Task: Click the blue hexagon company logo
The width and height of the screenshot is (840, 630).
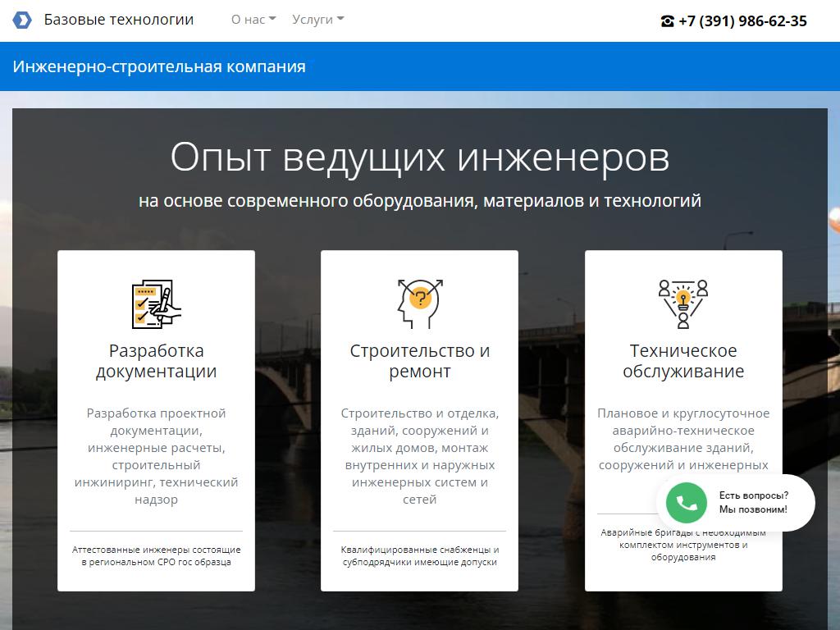Action: [22, 21]
